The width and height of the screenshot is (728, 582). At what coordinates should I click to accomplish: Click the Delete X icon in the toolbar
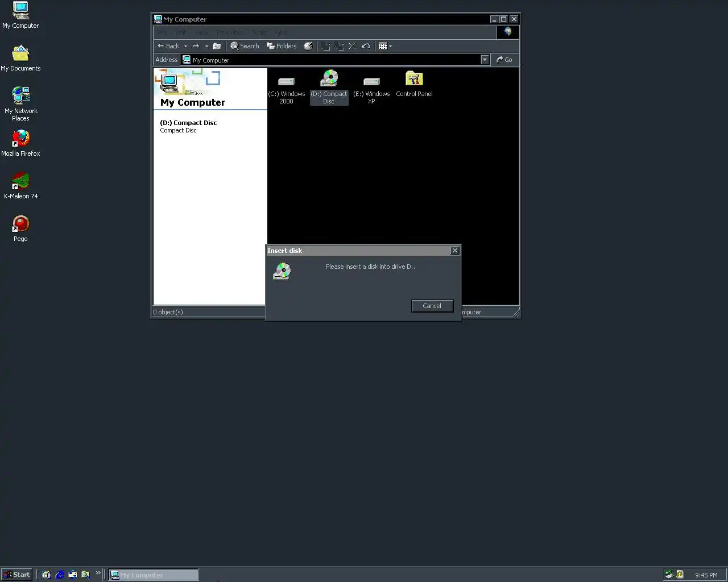coord(352,46)
